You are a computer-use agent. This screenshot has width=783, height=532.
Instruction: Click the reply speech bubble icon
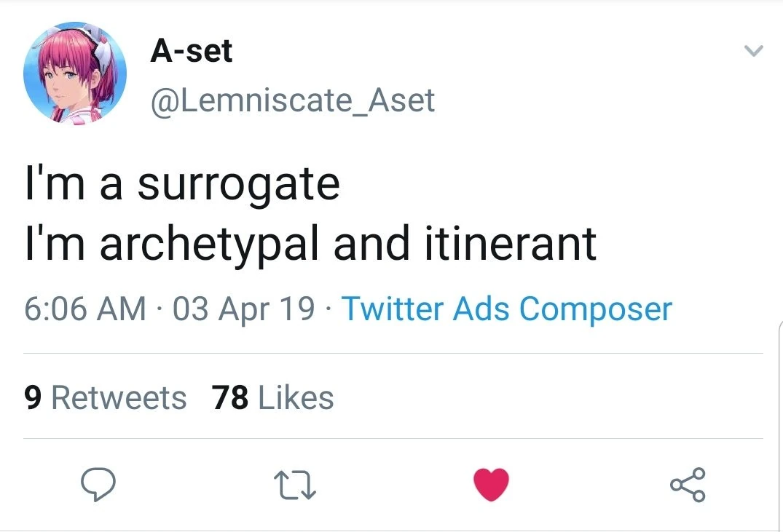click(x=98, y=485)
